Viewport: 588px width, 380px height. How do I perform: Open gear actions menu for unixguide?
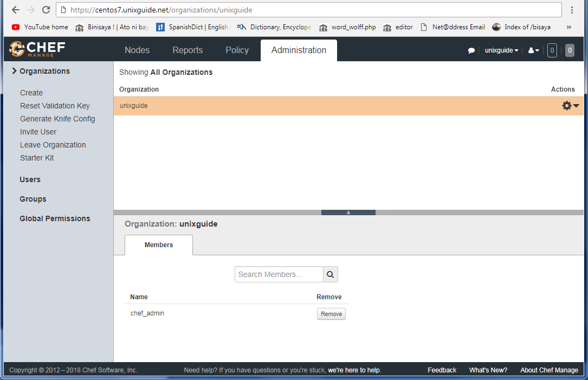[x=570, y=106]
